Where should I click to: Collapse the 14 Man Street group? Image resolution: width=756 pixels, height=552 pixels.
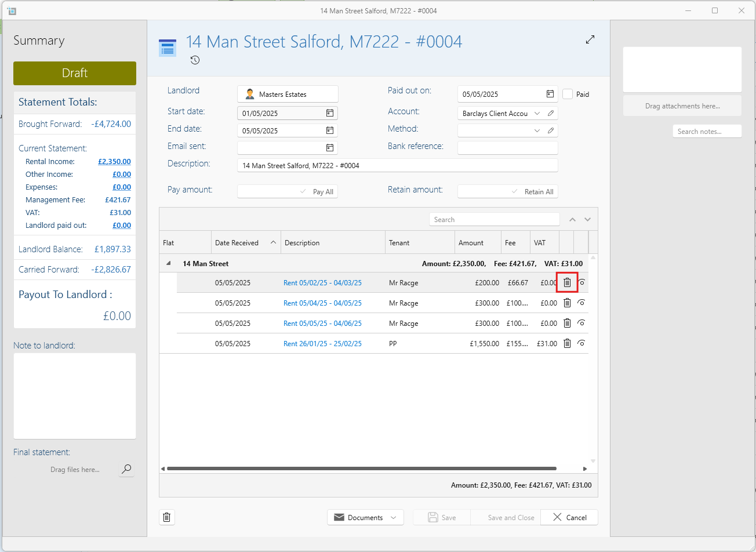point(169,263)
